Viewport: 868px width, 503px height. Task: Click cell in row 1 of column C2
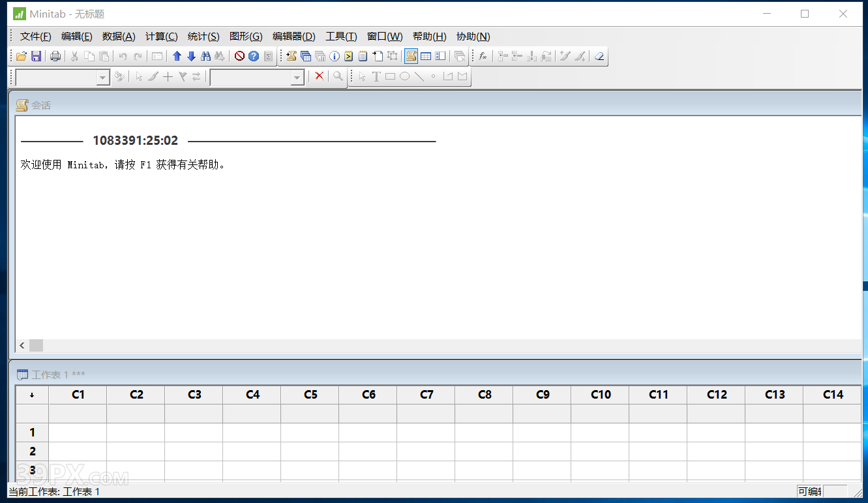tap(136, 433)
